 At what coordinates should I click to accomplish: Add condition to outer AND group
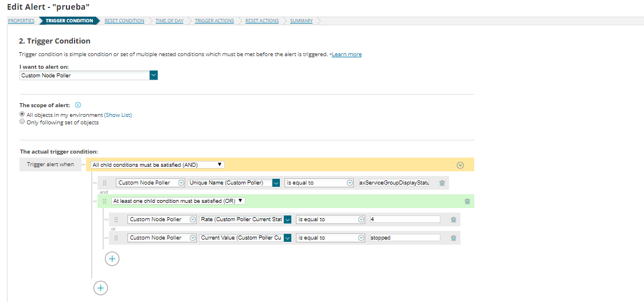pyautogui.click(x=100, y=288)
